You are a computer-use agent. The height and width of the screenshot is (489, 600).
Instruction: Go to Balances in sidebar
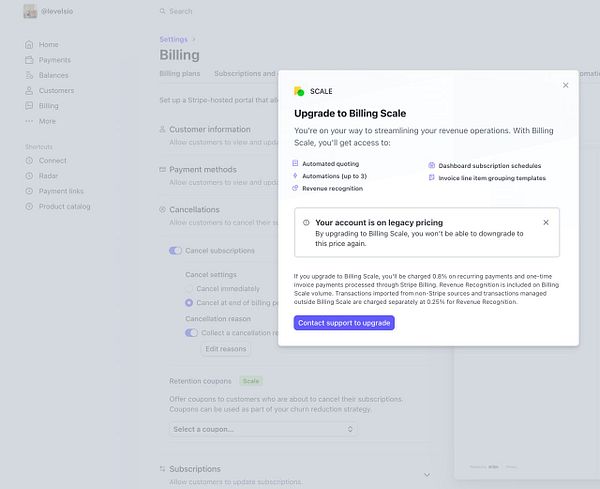54,75
